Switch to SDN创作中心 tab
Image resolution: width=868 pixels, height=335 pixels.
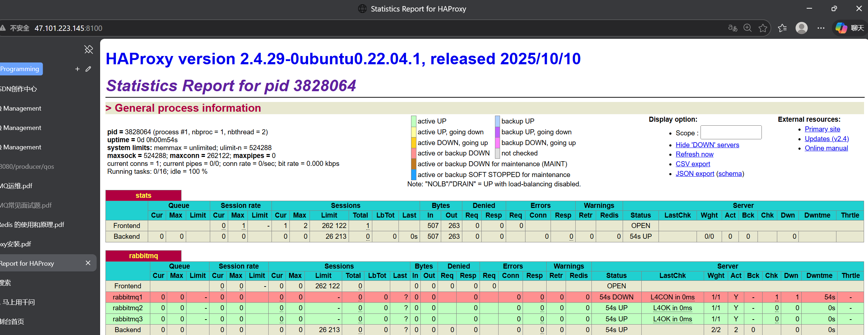click(x=19, y=89)
